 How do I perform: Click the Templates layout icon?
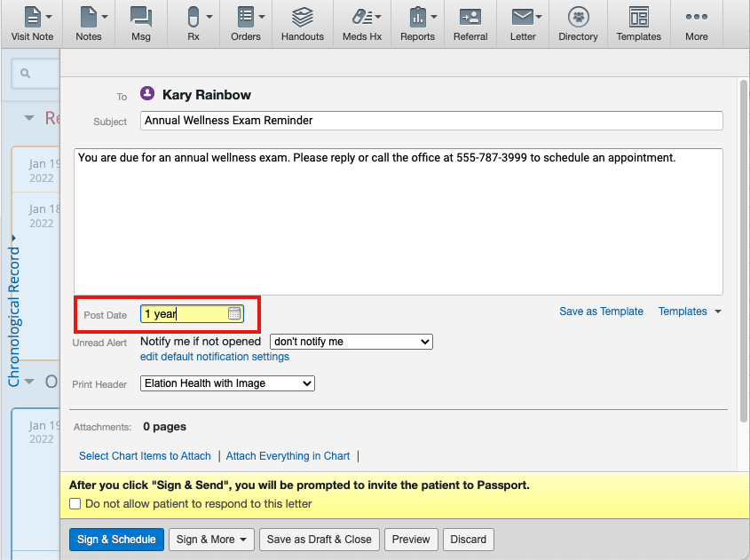tap(638, 17)
